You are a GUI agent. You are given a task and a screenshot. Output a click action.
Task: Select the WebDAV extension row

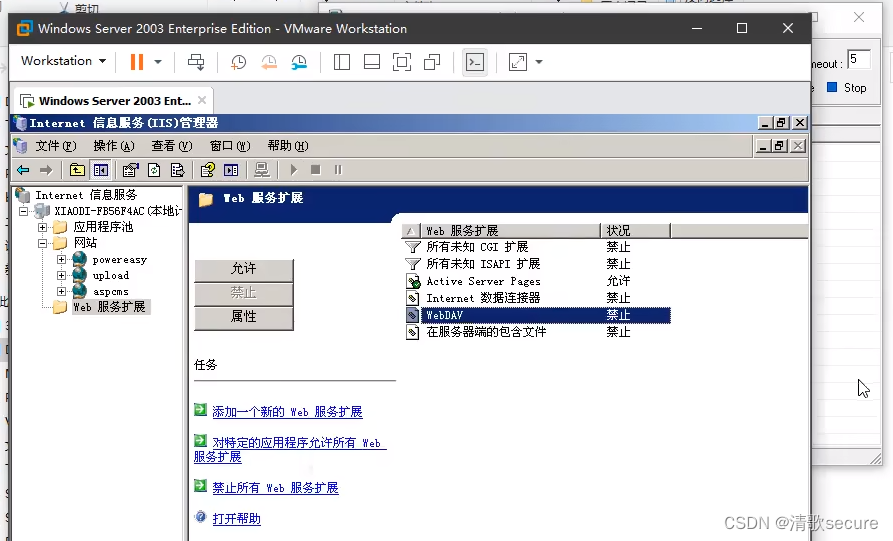537,315
